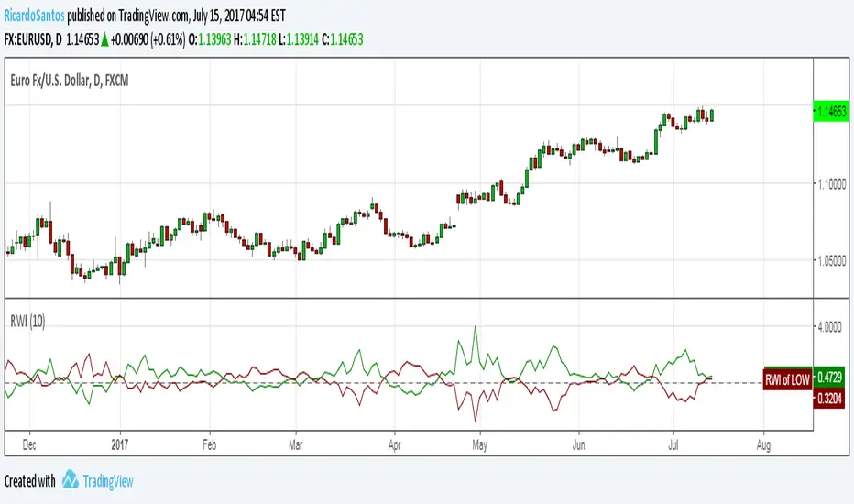This screenshot has width=854, height=504.
Task: Select the green 1.14653 current price tag
Action: (x=831, y=111)
